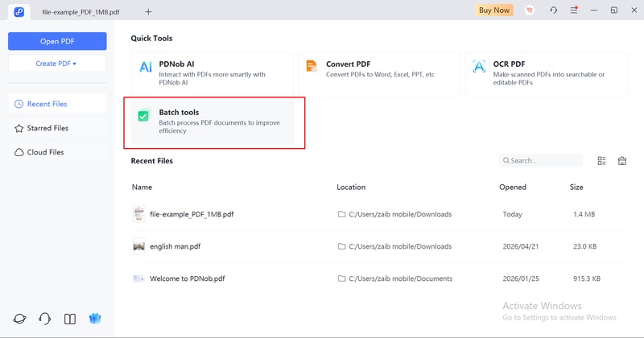This screenshot has height=338, width=644.
Task: Open file-example_PDF_1MB.pdf from recent list
Action: (379, 214)
